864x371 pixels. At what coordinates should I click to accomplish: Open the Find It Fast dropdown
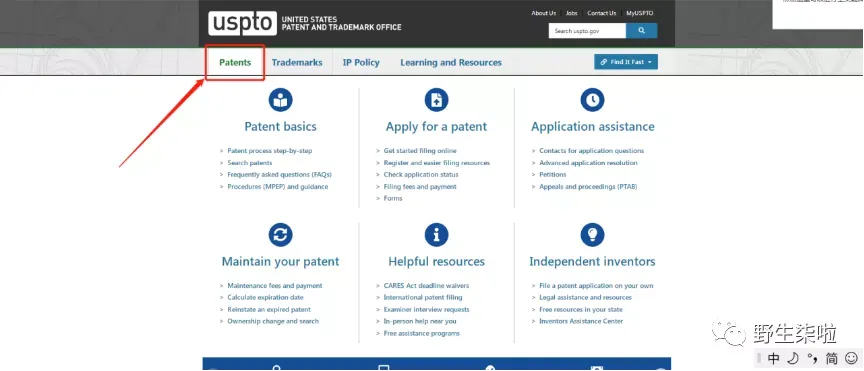(626, 62)
